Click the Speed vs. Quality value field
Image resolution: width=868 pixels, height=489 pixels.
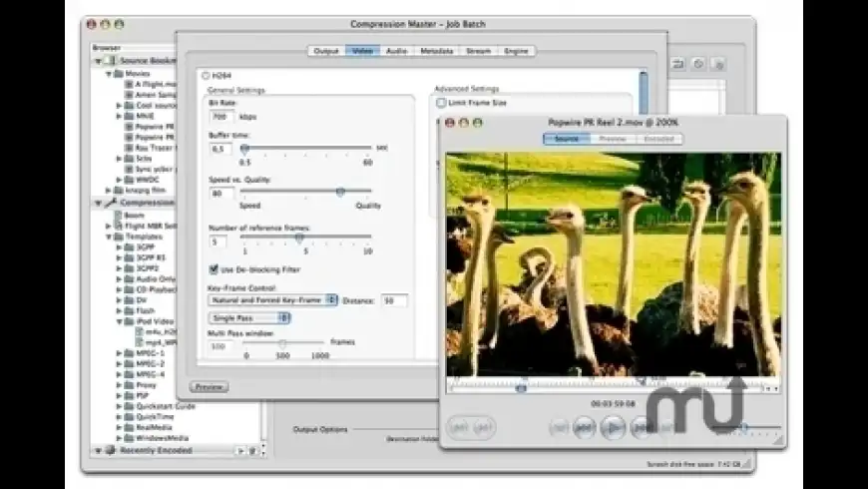click(220, 194)
